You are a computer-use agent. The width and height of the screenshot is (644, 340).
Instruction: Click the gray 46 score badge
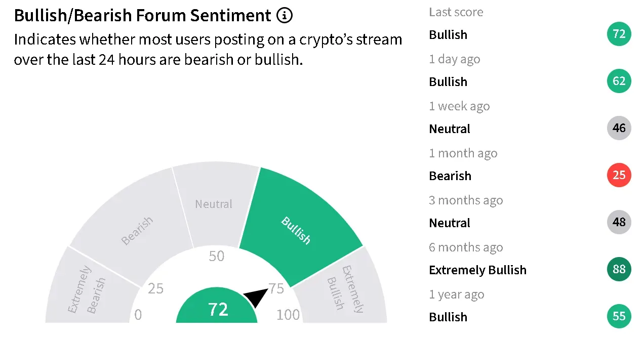619,129
